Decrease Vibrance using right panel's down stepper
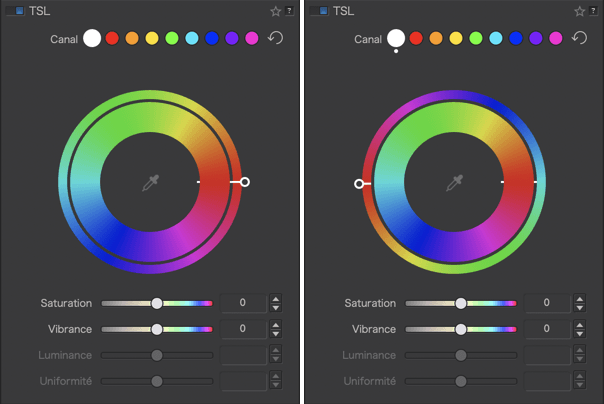604x404 pixels. 580,333
